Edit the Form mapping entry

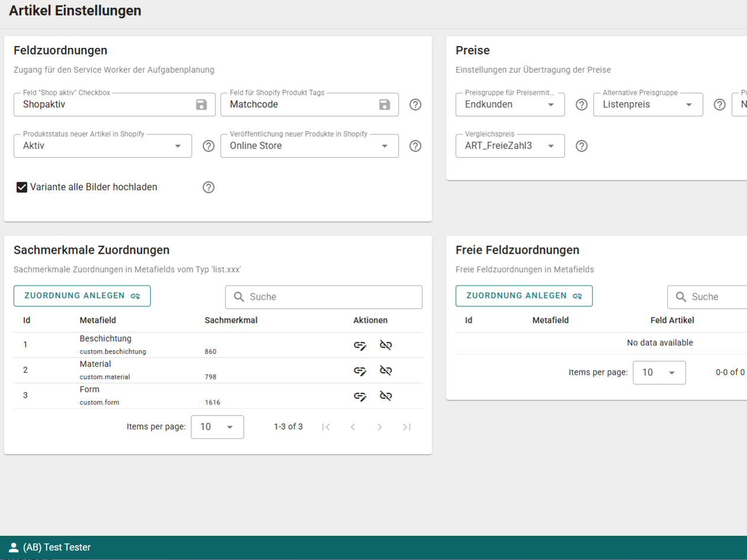coord(360,396)
